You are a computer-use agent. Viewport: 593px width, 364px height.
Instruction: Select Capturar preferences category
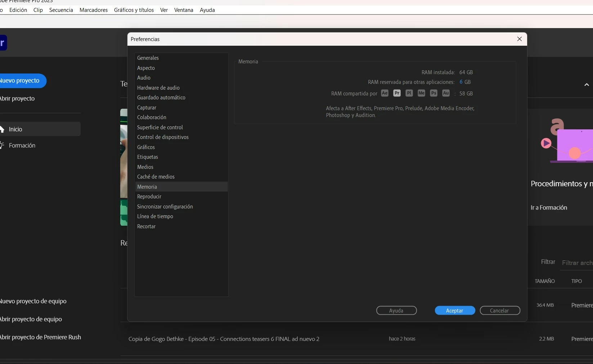coord(181,108)
